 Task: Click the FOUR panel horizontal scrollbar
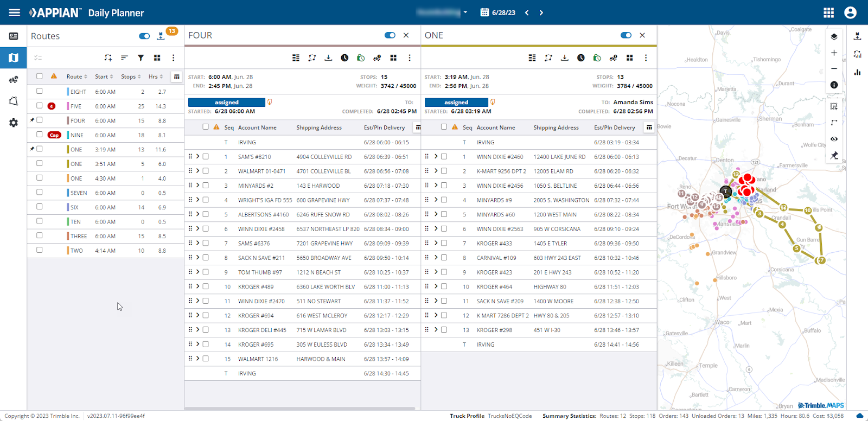(x=299, y=409)
